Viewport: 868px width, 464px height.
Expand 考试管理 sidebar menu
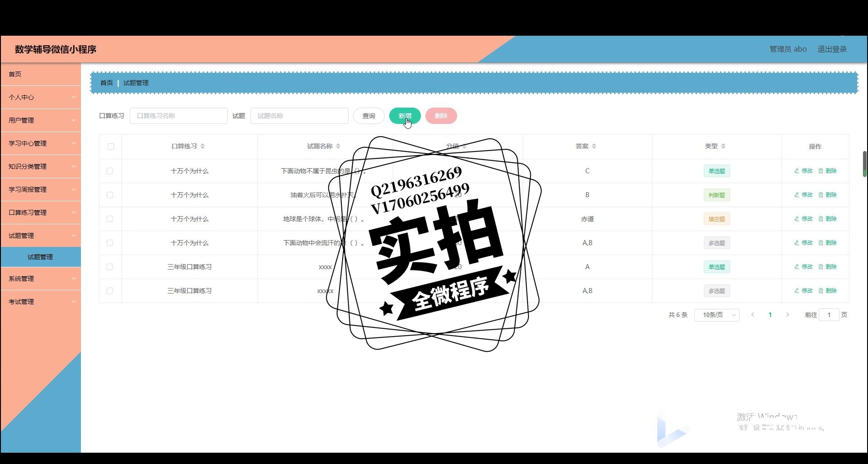(x=41, y=302)
